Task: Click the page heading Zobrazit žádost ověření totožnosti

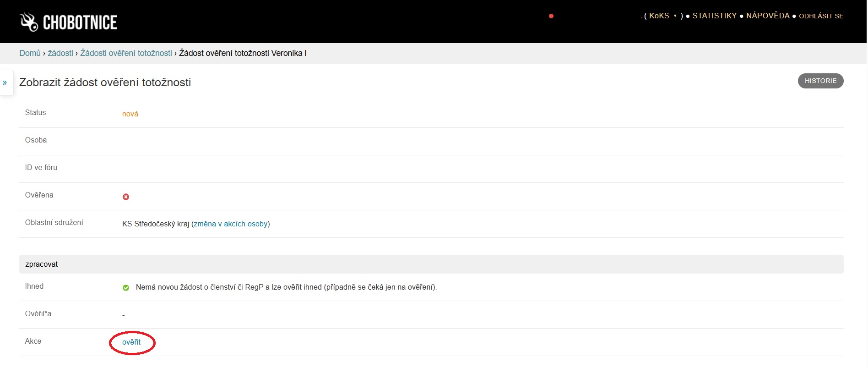Action: coord(105,82)
